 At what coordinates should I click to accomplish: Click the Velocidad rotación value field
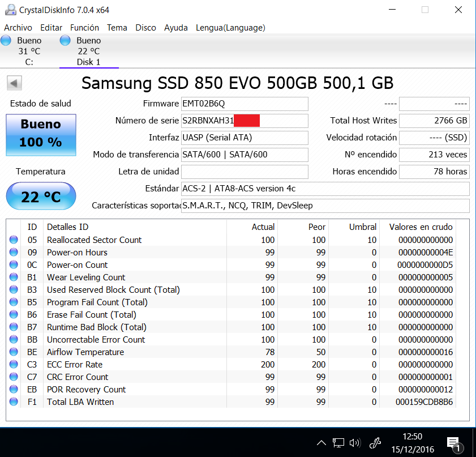point(435,138)
